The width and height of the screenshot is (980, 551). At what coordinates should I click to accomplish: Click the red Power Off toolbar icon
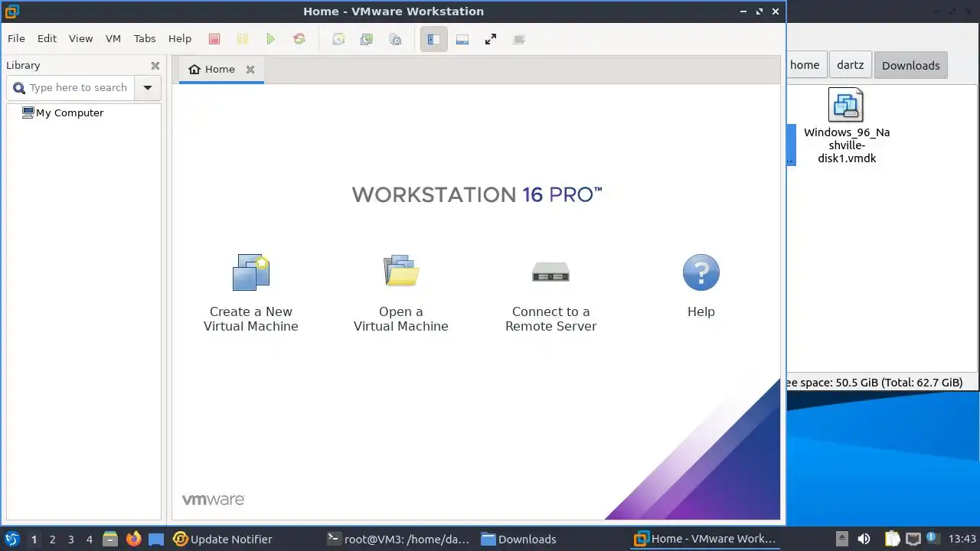214,39
